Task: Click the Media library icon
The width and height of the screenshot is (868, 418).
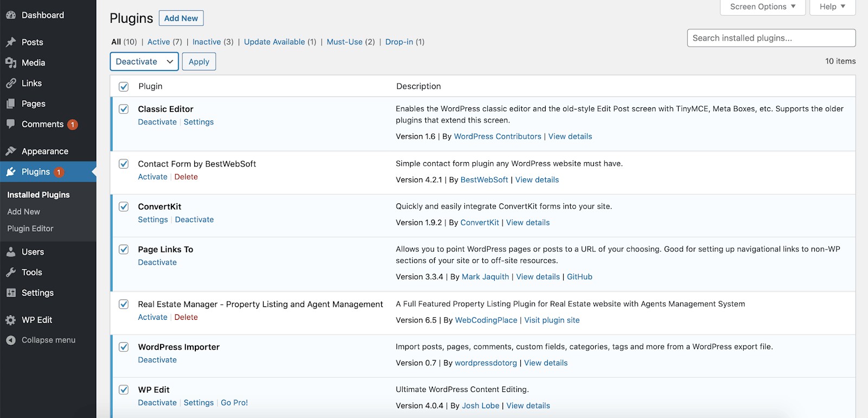Action: click(11, 63)
